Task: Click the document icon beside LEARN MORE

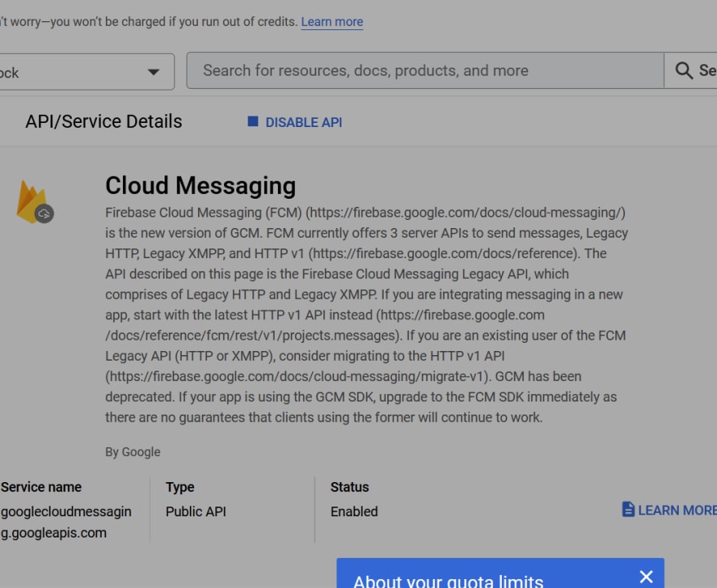Action: [628, 509]
